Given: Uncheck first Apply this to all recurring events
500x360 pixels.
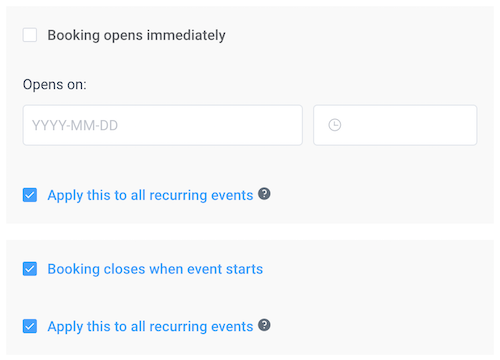Looking at the screenshot, I should pos(30,195).
